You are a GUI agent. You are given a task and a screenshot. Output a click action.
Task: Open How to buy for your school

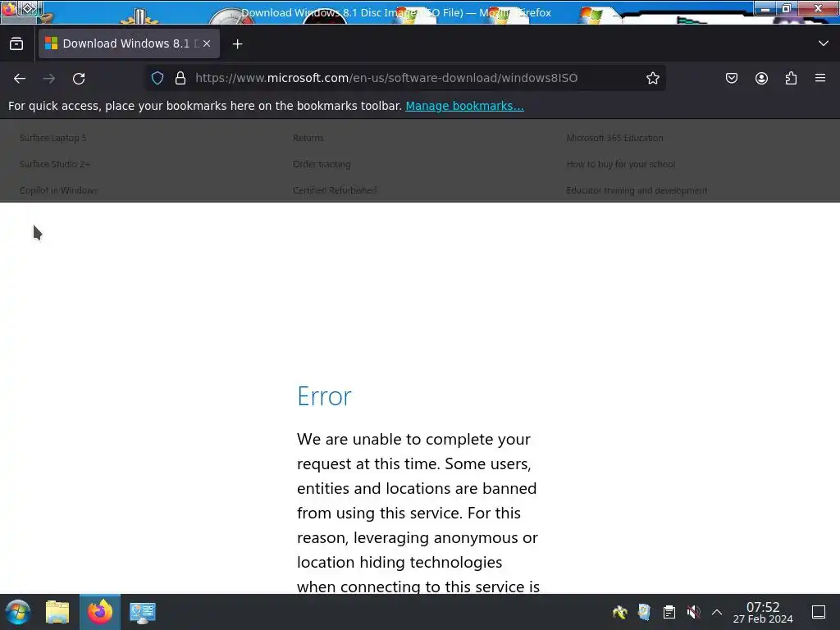click(620, 164)
